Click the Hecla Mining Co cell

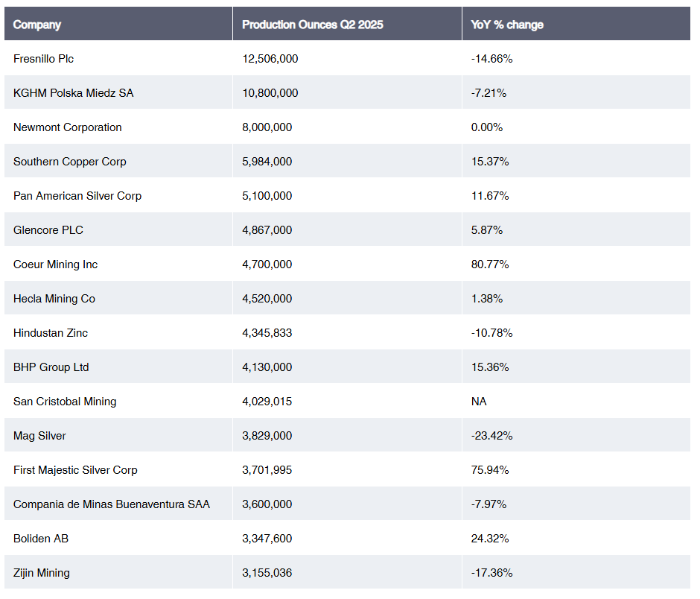point(54,299)
